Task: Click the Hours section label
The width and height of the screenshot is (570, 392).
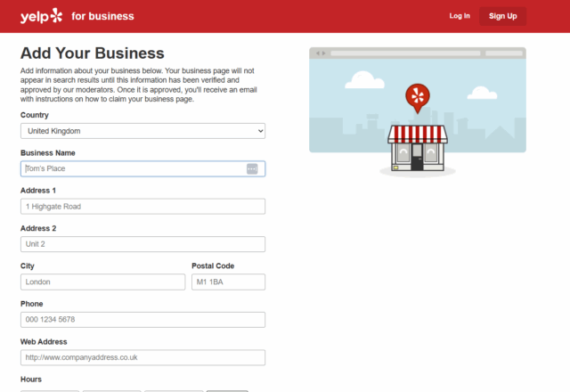Action: [x=32, y=380]
